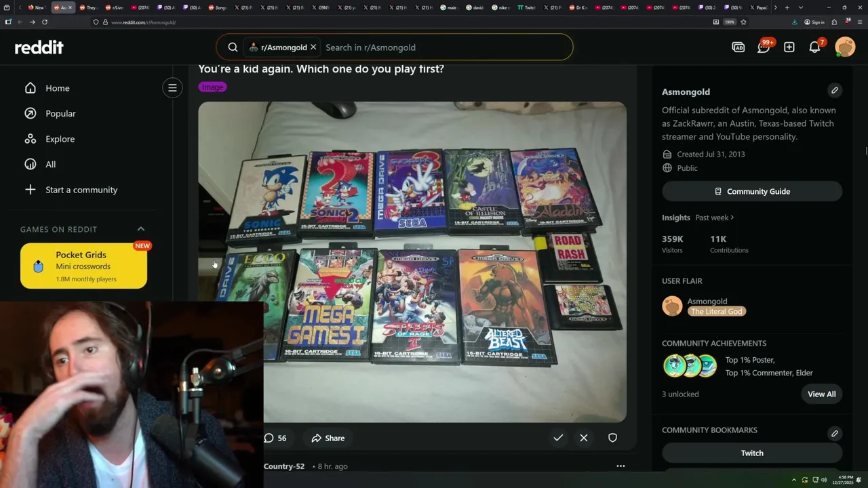Open the Pocket Grids game card
This screenshot has width=868, height=488.
tap(83, 266)
